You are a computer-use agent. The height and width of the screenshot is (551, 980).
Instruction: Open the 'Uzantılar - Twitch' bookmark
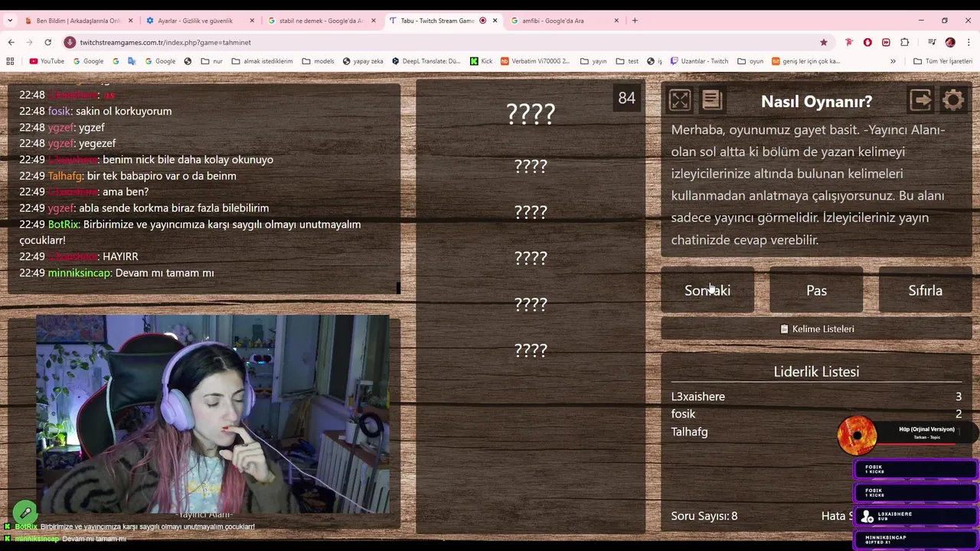(699, 61)
